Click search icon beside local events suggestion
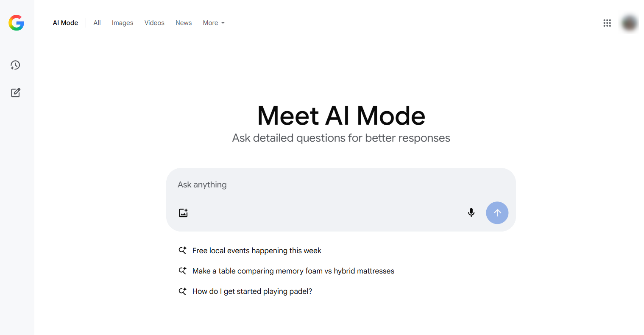The image size is (644, 335). point(182,251)
